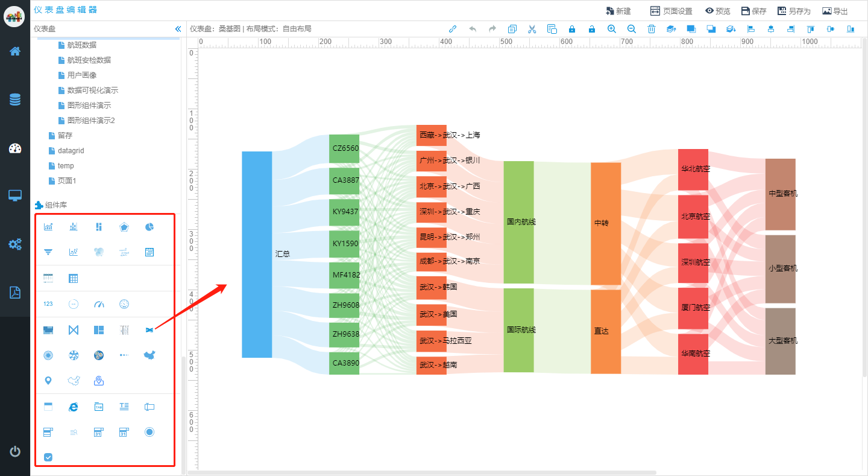Select the checkbox component icon
Screen dimensions: 868x476
48,457
